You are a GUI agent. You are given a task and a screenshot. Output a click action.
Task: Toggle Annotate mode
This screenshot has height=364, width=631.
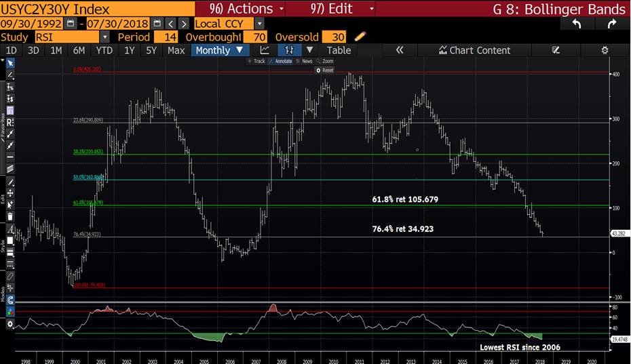coord(280,61)
